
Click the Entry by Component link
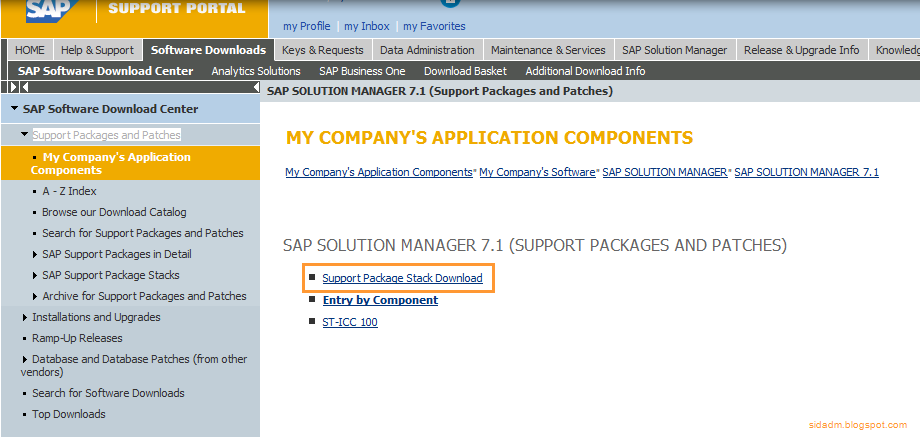380,300
